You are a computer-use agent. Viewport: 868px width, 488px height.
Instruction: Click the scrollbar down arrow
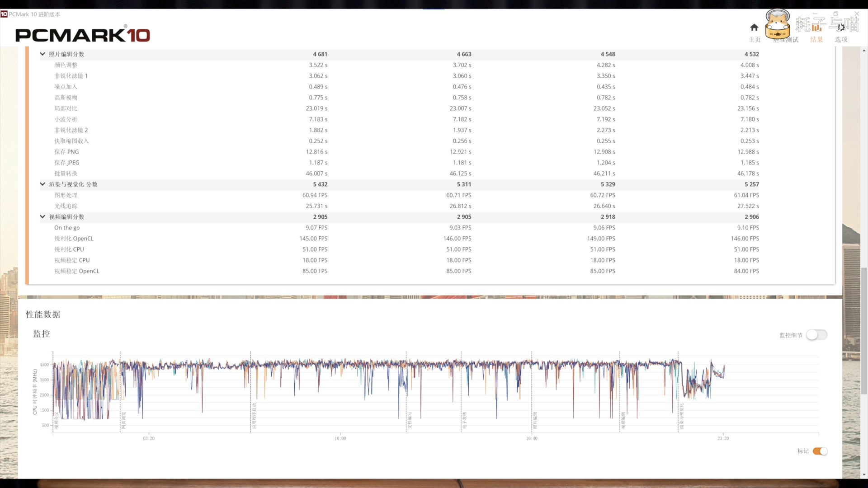(864, 474)
